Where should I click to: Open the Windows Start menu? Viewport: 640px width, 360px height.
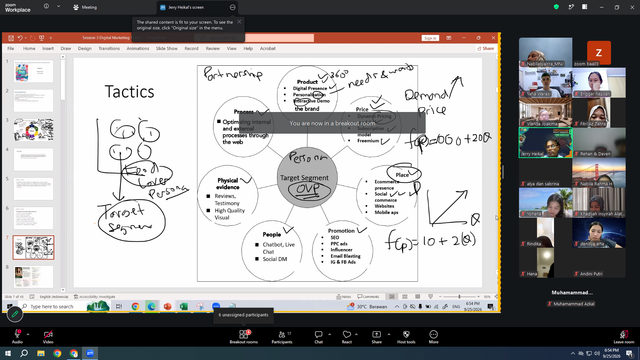tap(8, 353)
